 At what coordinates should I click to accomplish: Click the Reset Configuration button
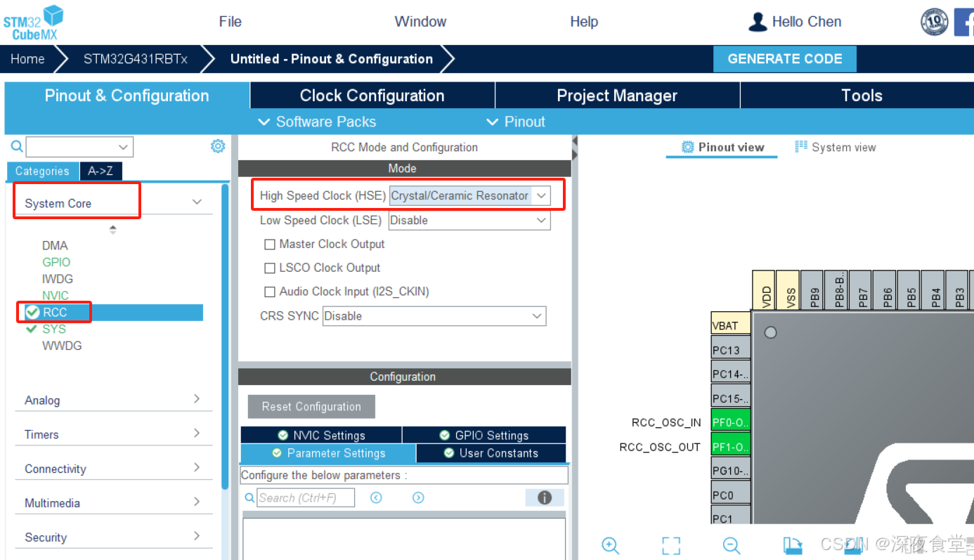point(311,407)
